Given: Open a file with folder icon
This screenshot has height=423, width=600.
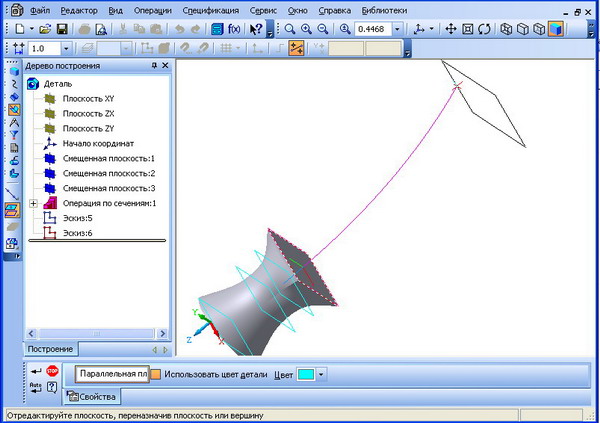Looking at the screenshot, I should tap(45, 29).
